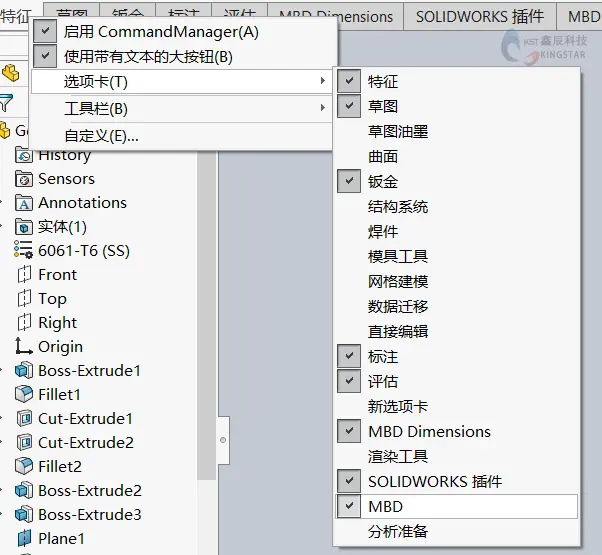Click the filter funnel icon
Viewport: 602px width, 555px height.
[x=6, y=103]
